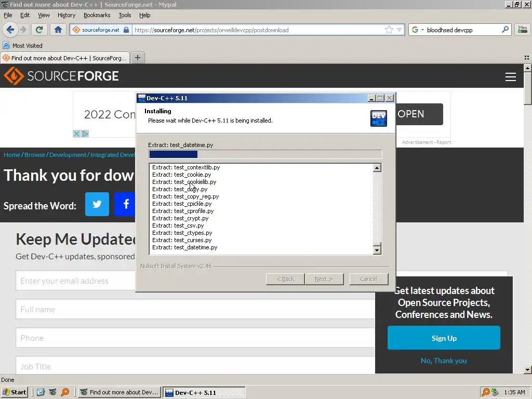This screenshot has height=399, width=532.
Task: Click the Full name input field
Action: 195,309
